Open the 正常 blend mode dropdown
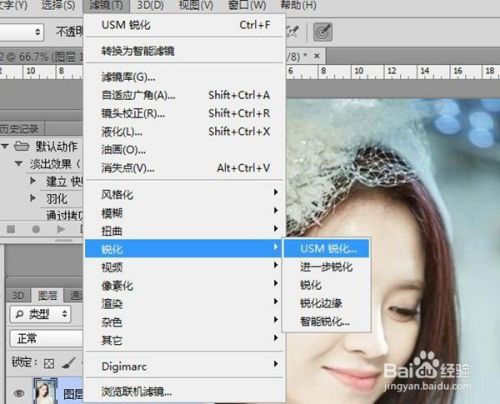Screen dimensions: 500x404 [x=47, y=339]
